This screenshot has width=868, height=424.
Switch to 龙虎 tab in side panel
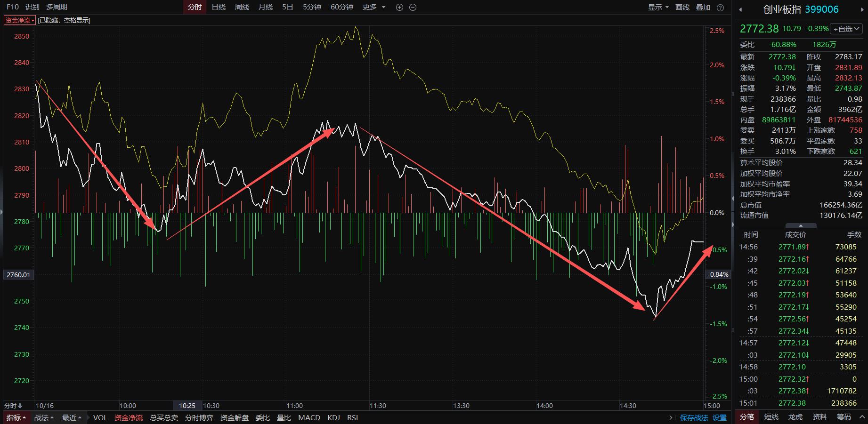(795, 416)
